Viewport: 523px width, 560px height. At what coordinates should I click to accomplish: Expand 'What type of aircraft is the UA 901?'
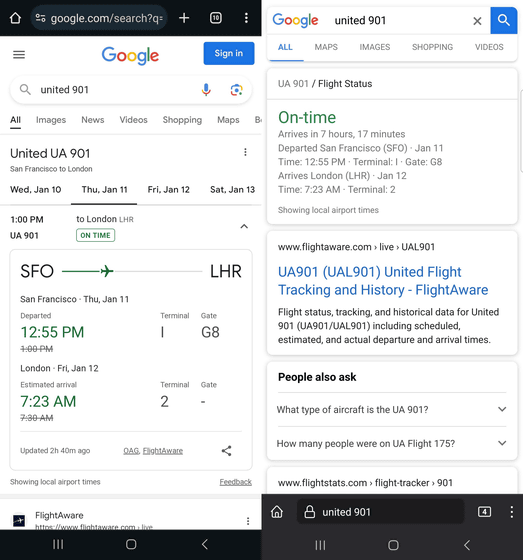[x=392, y=409]
